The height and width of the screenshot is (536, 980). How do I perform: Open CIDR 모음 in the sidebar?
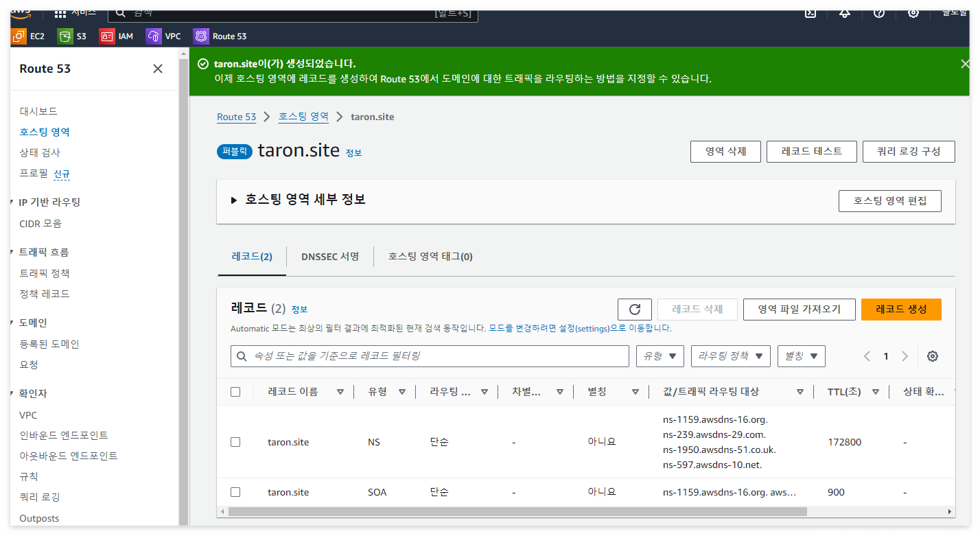[x=40, y=224]
